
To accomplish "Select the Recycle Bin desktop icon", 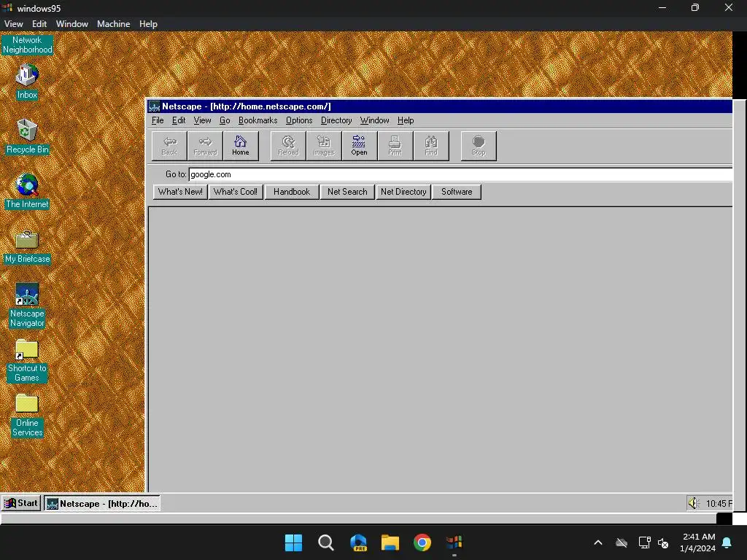I will (x=27, y=136).
